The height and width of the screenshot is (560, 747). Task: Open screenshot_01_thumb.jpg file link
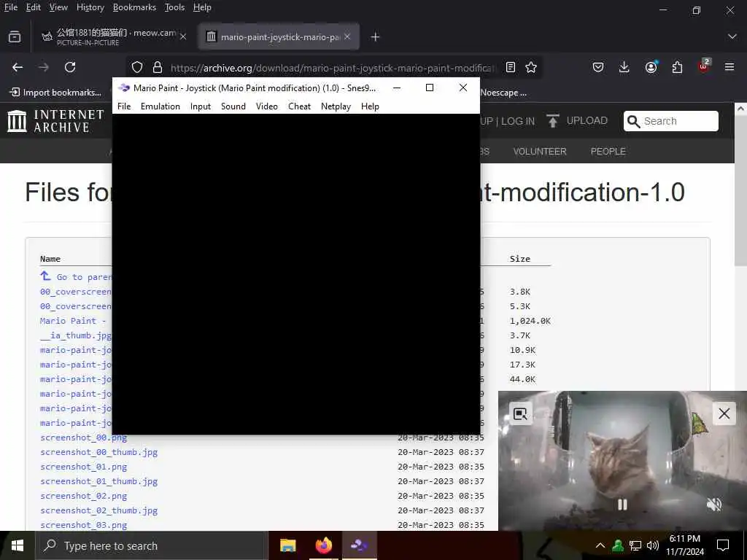(98, 481)
